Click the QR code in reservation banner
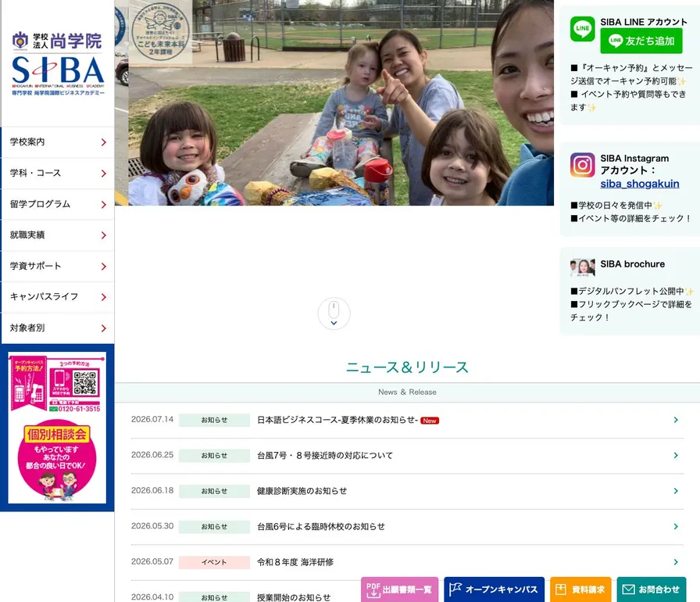 click(x=85, y=383)
